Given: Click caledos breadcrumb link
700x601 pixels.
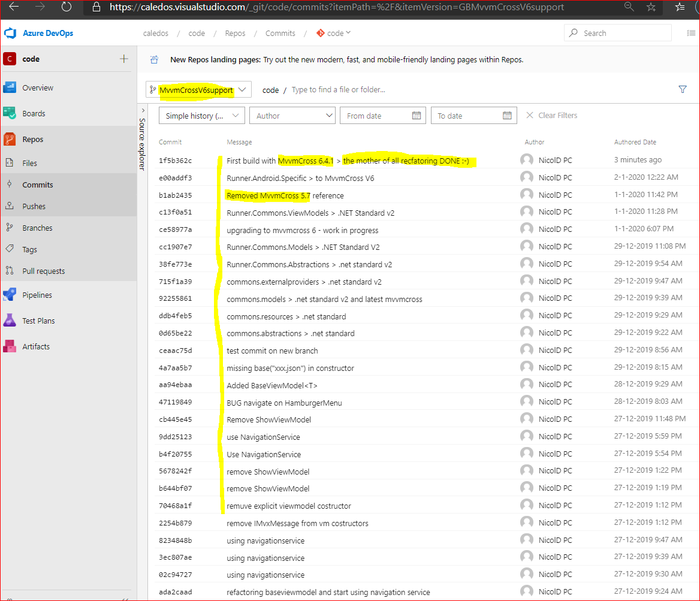Looking at the screenshot, I should pos(156,33).
